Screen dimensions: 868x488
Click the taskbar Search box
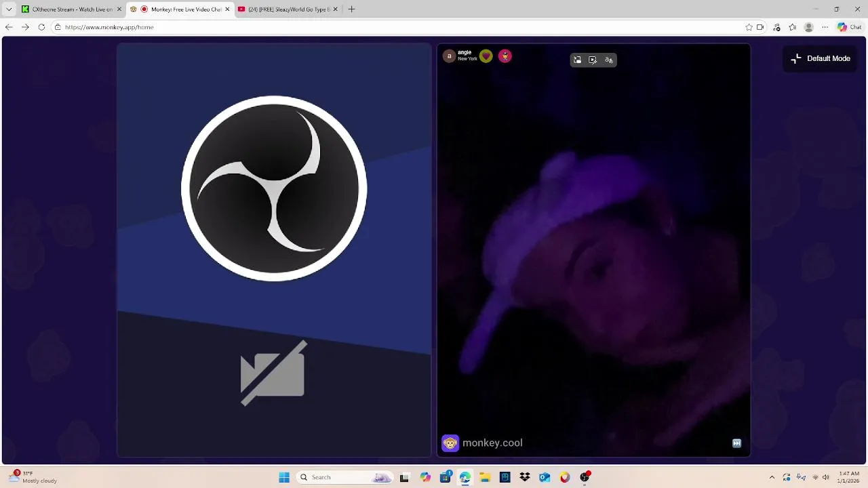coord(345,477)
